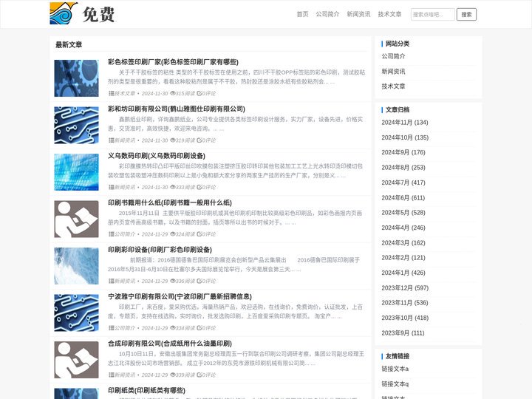Click 新闻资讯 category tag under 合成印刷有限公司 article
Viewport: 532px width, 399px height.
125,375
